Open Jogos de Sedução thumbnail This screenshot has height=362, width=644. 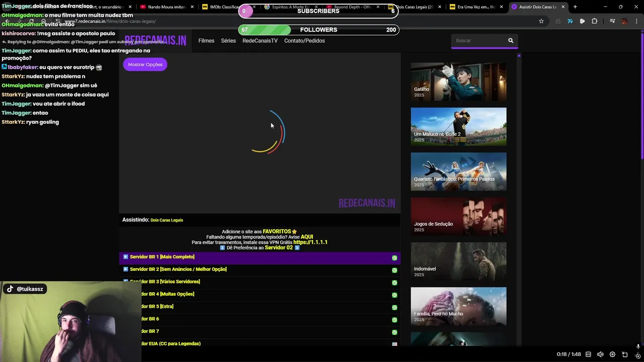[458, 217]
